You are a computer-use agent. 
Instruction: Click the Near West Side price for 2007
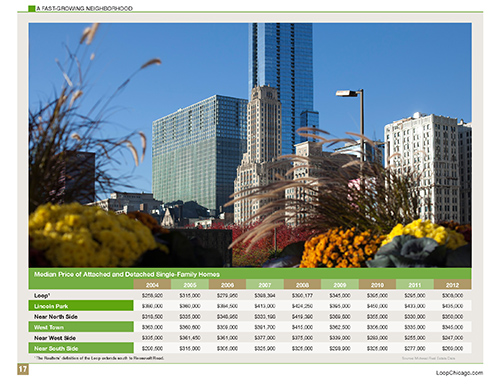265,338
